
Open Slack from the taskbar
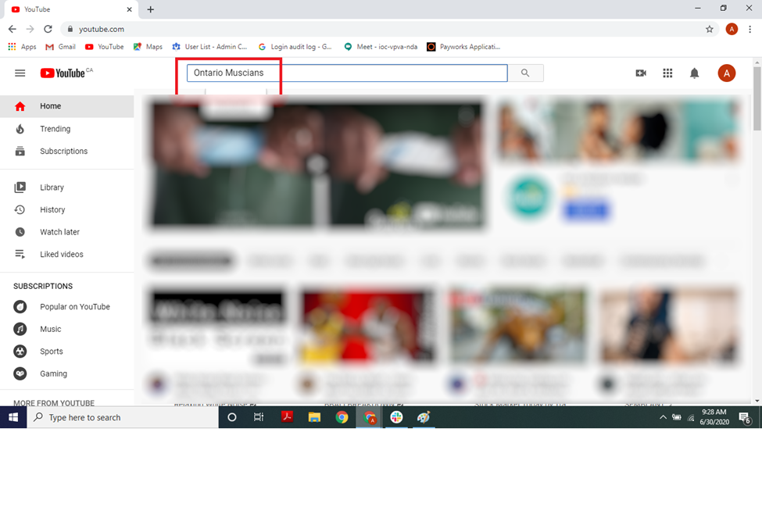pyautogui.click(x=396, y=417)
